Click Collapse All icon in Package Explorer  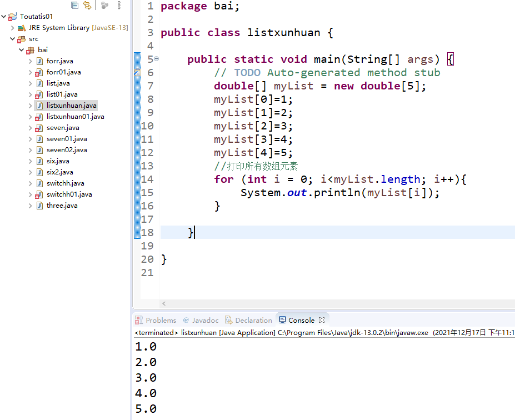(74, 5)
